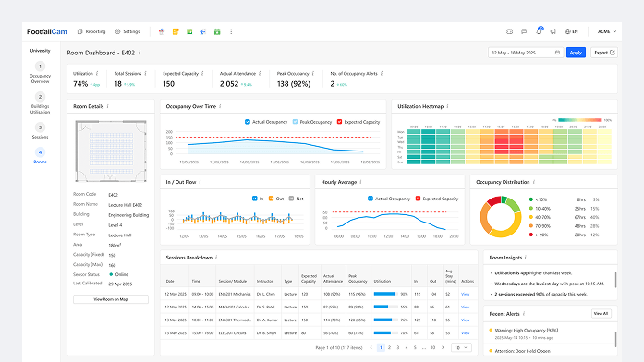The width and height of the screenshot is (644, 362).
Task: Toggle the In checkbox in In/Out Flow
Action: pos(255,199)
